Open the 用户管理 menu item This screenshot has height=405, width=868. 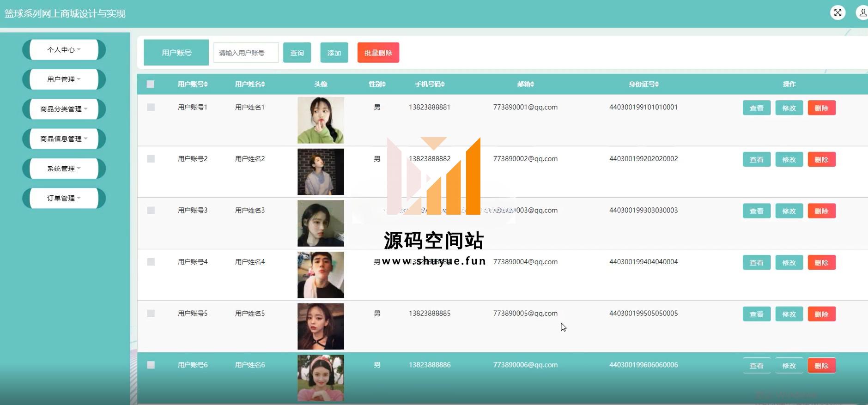[x=64, y=79]
